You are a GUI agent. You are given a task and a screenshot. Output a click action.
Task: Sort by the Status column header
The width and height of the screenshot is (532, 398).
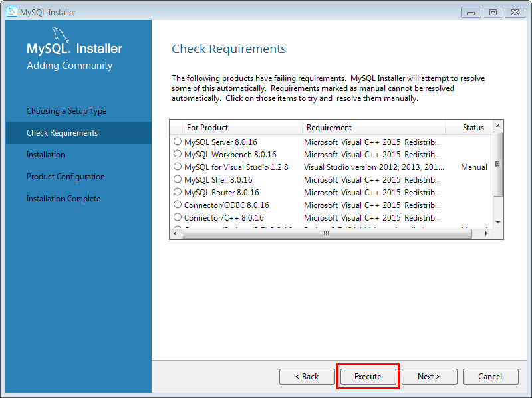pos(469,128)
